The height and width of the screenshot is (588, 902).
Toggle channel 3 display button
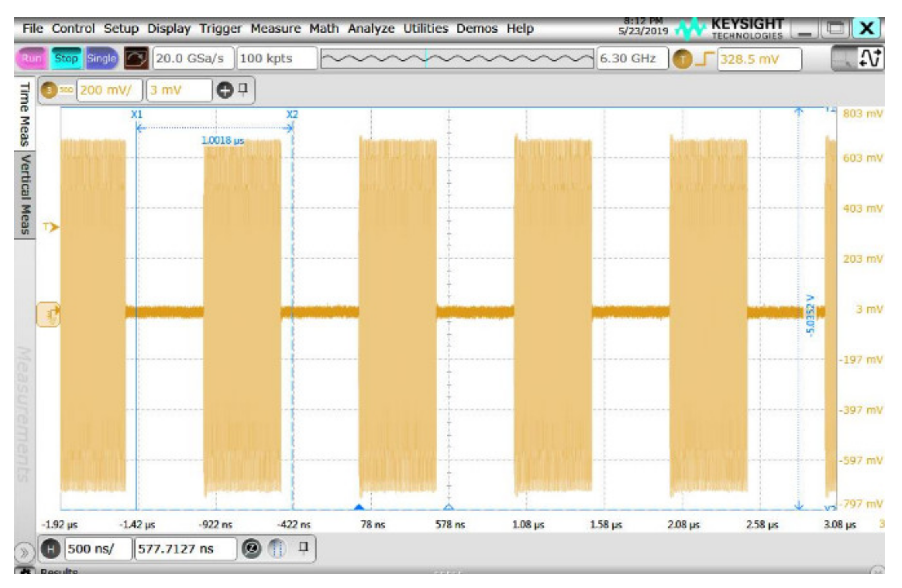point(50,90)
